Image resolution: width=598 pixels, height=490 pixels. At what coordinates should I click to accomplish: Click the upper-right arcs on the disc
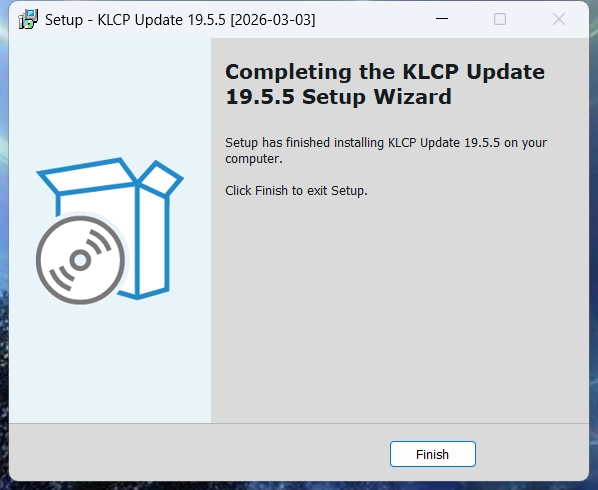coord(99,241)
